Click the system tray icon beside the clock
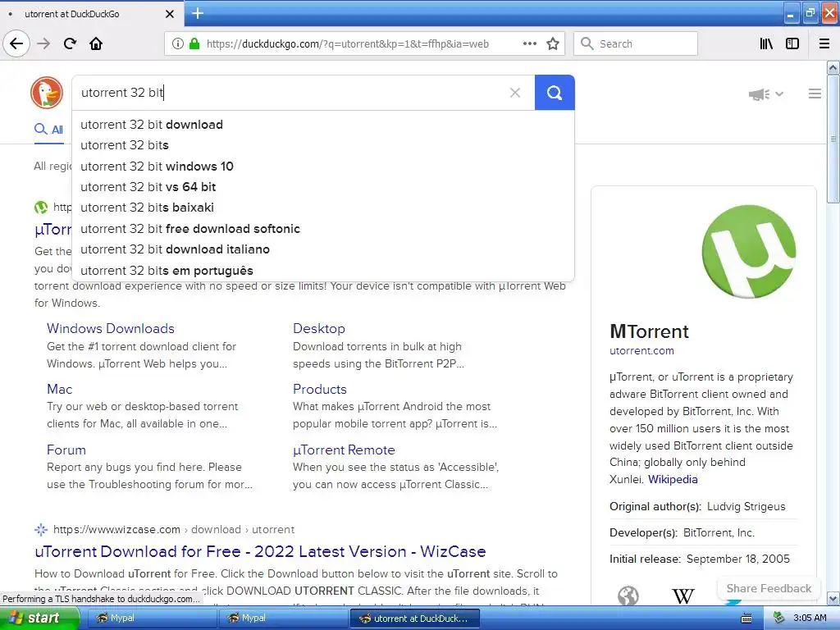Image resolution: width=840 pixels, height=630 pixels. (x=778, y=619)
